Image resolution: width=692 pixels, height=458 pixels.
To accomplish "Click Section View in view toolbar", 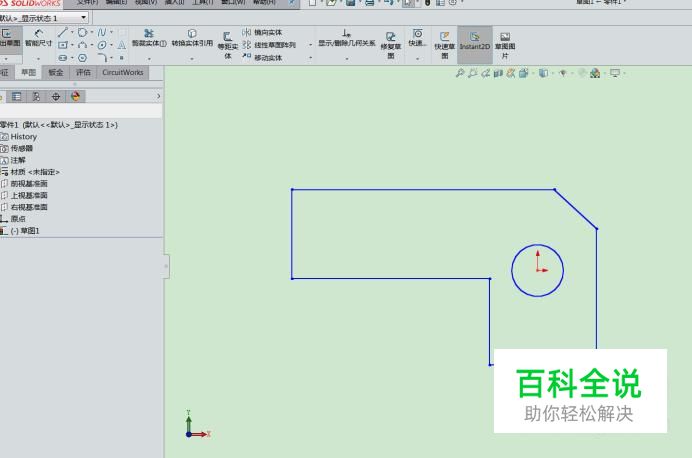I will coord(498,73).
